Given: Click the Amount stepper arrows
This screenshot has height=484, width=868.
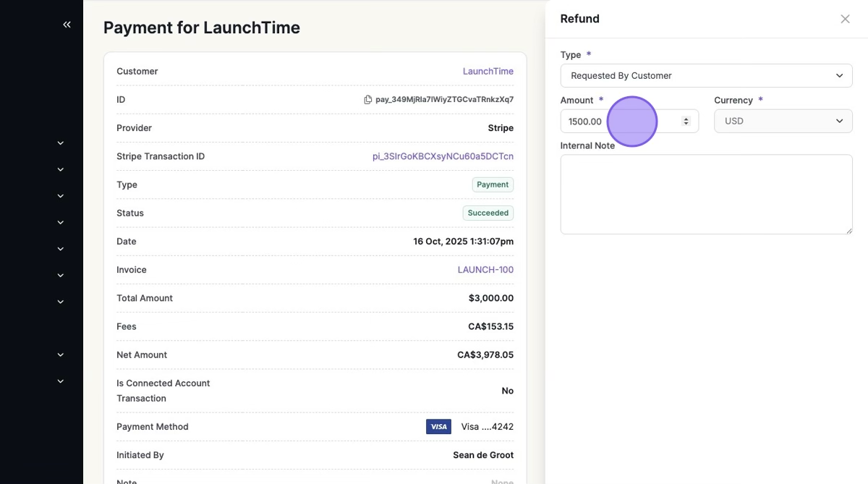Looking at the screenshot, I should click(x=686, y=121).
